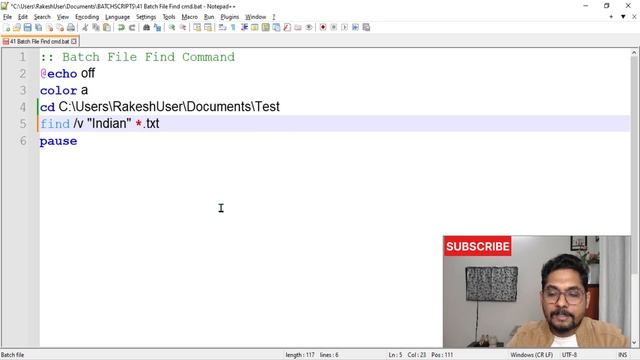This screenshot has height=360, width=640.
Task: Click the 'Ln : 5 Col : 23' status field
Action: [x=407, y=355]
